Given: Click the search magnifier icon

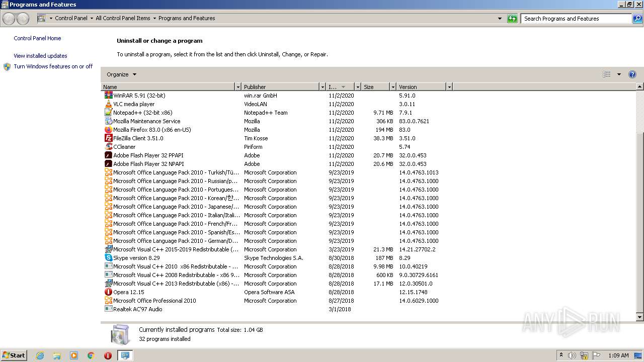Looking at the screenshot, I should coord(637,19).
